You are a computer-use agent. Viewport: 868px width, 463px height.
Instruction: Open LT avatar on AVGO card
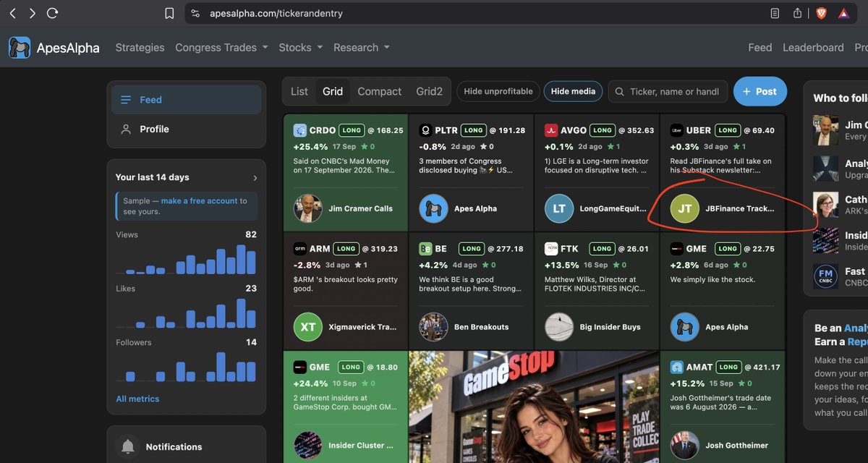[x=559, y=208]
